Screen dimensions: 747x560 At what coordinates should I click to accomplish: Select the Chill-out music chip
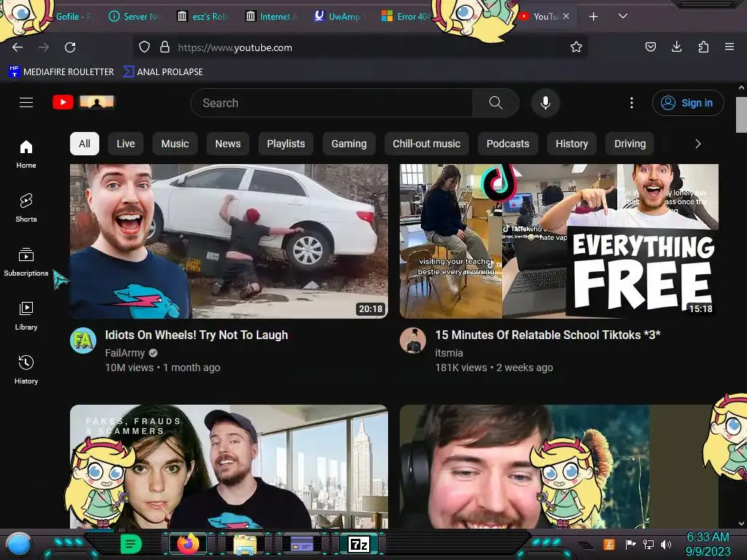pyautogui.click(x=426, y=144)
